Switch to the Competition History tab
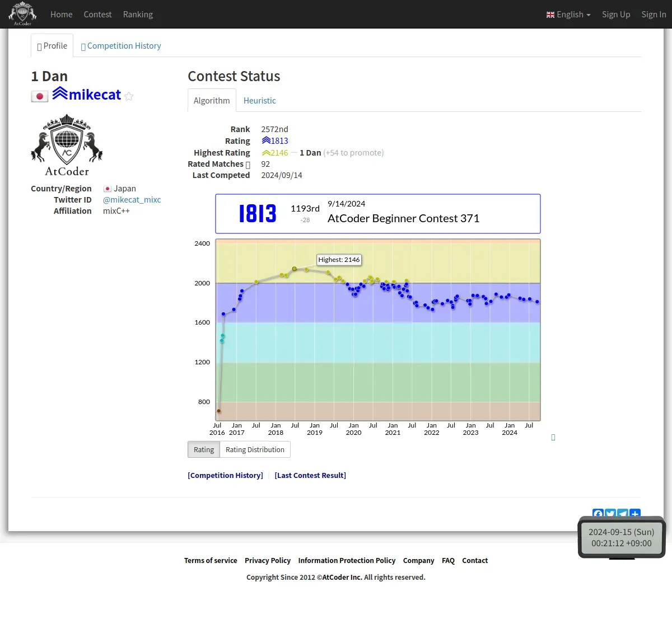 coord(121,46)
